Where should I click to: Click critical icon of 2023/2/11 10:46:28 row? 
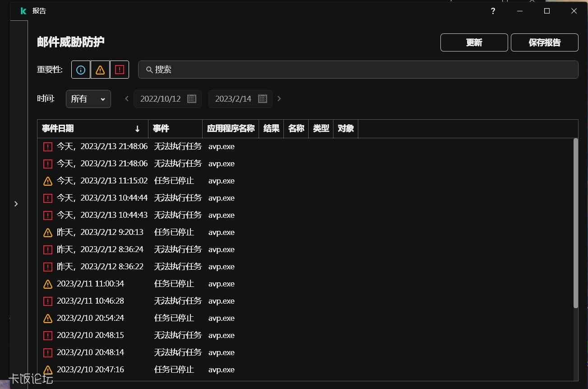48,301
